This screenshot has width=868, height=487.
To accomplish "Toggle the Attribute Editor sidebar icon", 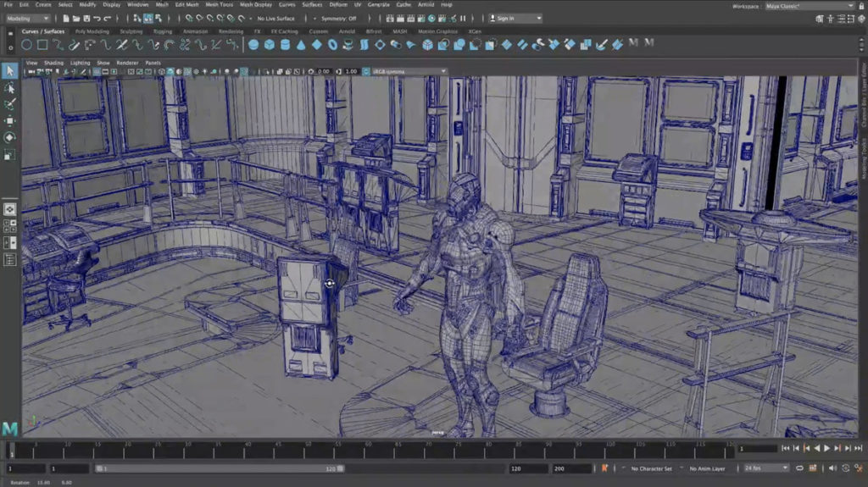I will coord(841,19).
